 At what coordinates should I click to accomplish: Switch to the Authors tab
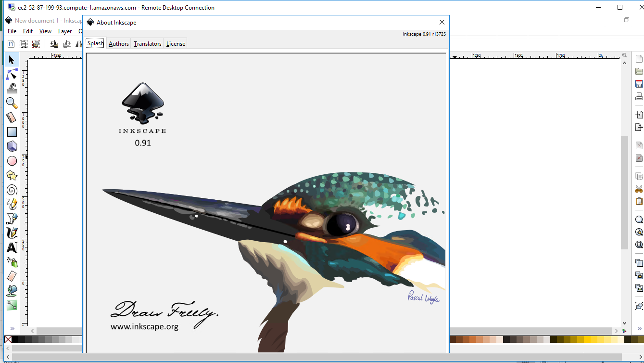[118, 43]
